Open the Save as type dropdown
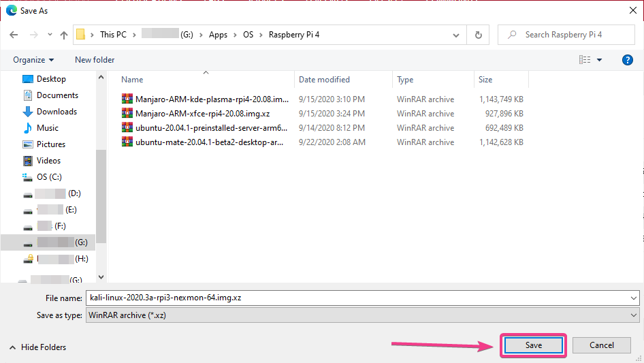 [362, 315]
